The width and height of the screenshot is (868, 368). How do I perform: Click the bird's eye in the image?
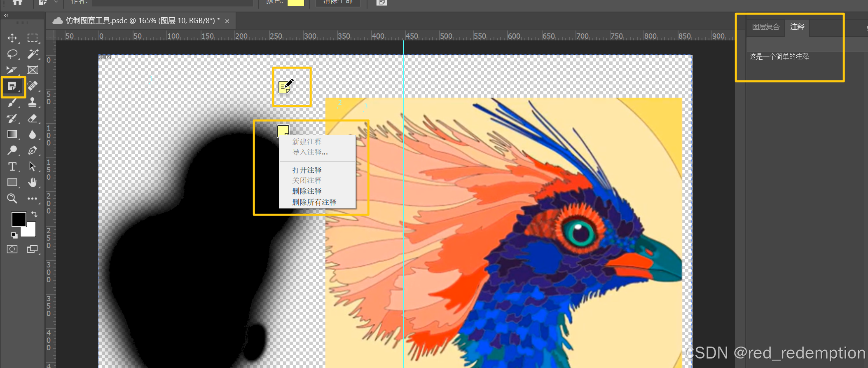(x=581, y=233)
